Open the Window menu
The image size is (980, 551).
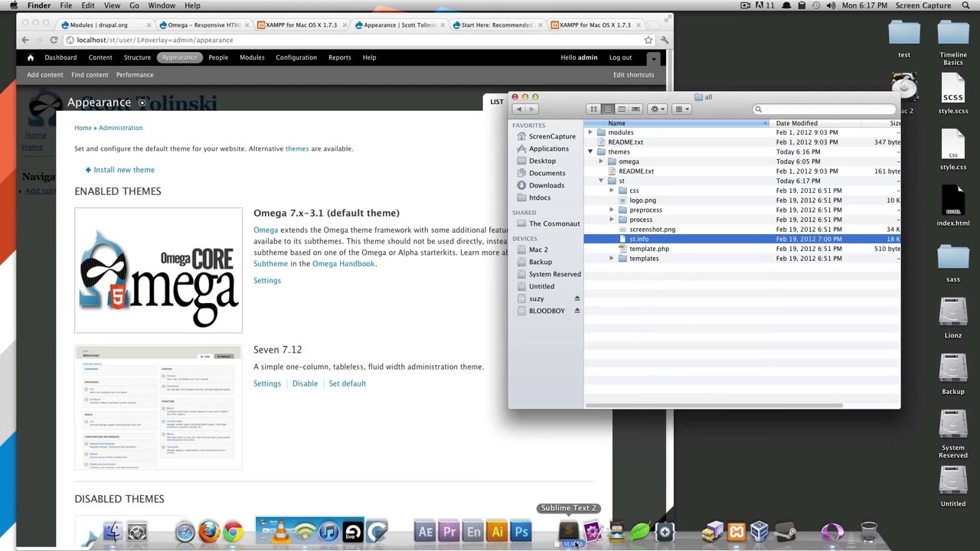click(162, 5)
